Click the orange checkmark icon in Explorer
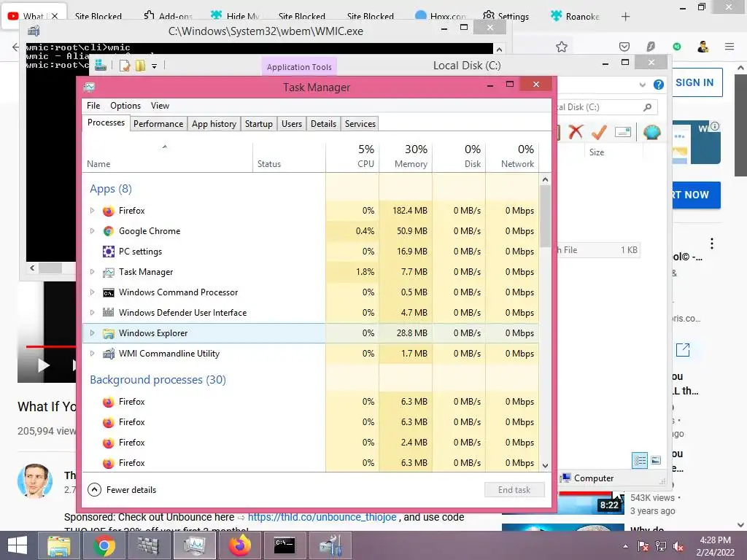Image resolution: width=747 pixels, height=560 pixels. pyautogui.click(x=600, y=131)
